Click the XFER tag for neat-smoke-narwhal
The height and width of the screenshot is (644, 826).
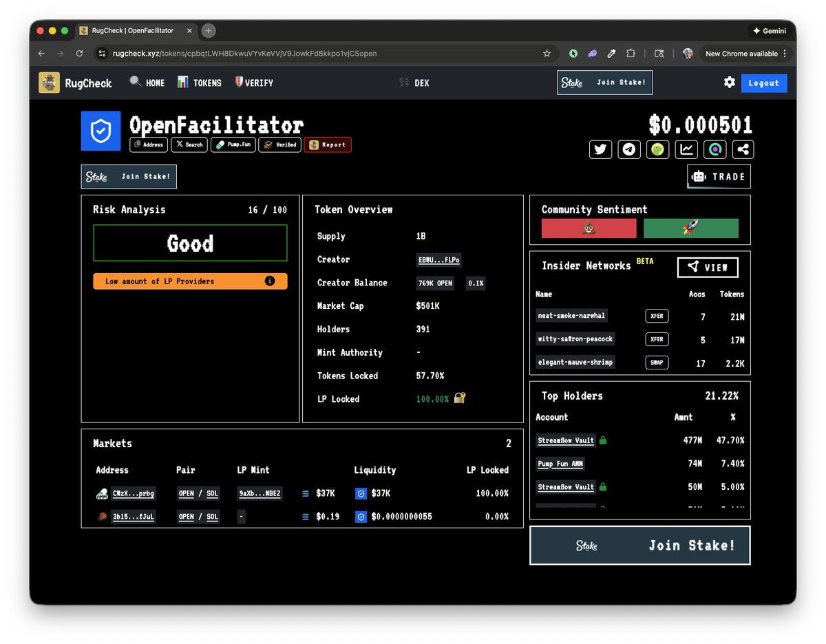tap(657, 316)
